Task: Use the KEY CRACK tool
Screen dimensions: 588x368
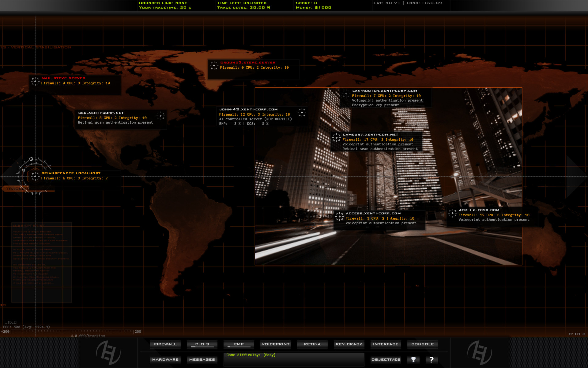Action: 349,344
